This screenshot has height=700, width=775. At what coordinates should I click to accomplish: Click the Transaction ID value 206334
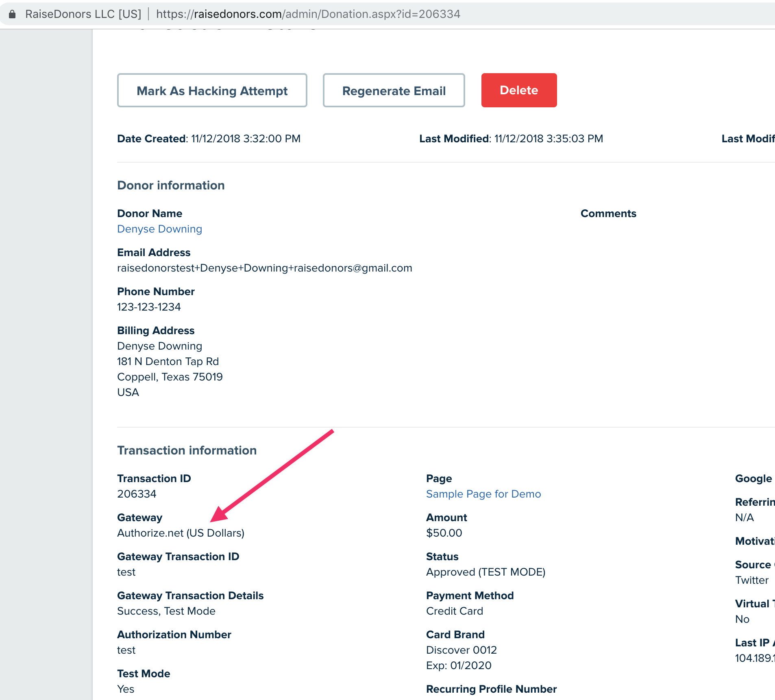(x=137, y=494)
